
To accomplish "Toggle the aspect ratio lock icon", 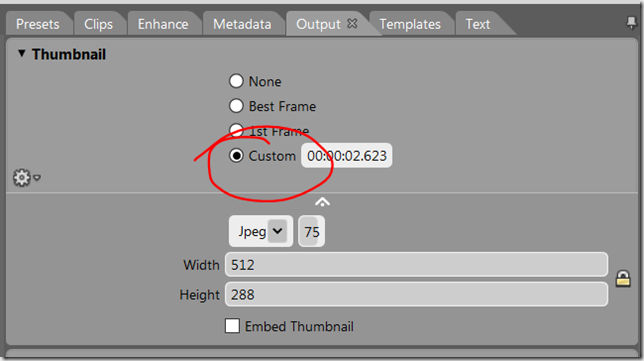I will [623, 278].
